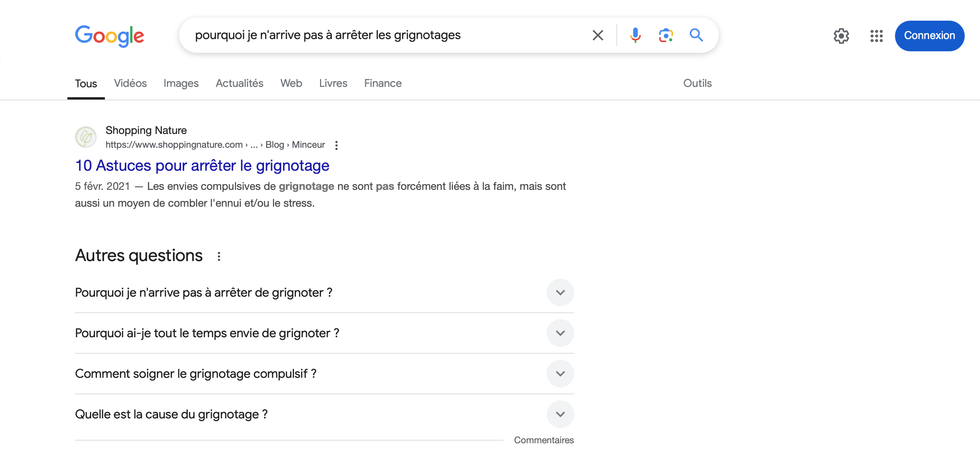Image resolution: width=980 pixels, height=467 pixels.
Task: Expand "Pourquoi je n'arrive pas à arrêter de grignoter ?"
Action: [324, 292]
